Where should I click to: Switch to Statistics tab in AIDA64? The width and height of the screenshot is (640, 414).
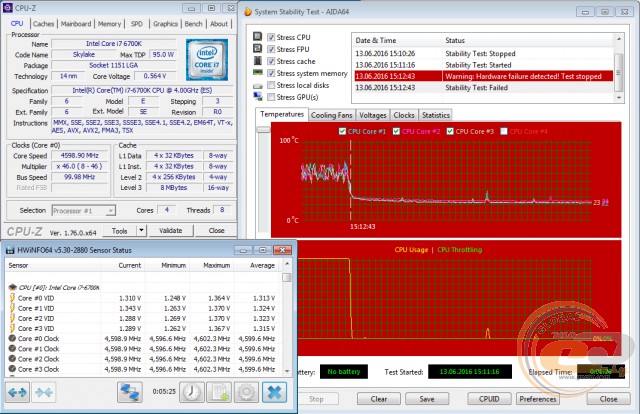(436, 115)
